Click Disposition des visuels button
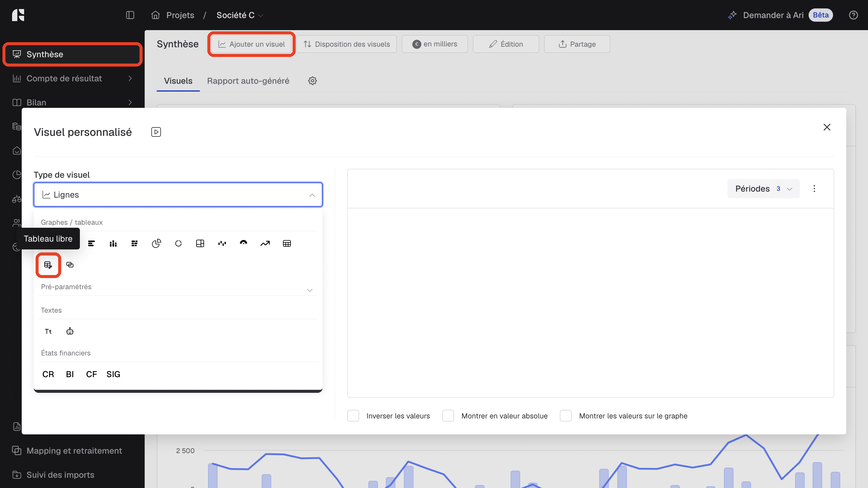868x488 pixels. tap(346, 44)
